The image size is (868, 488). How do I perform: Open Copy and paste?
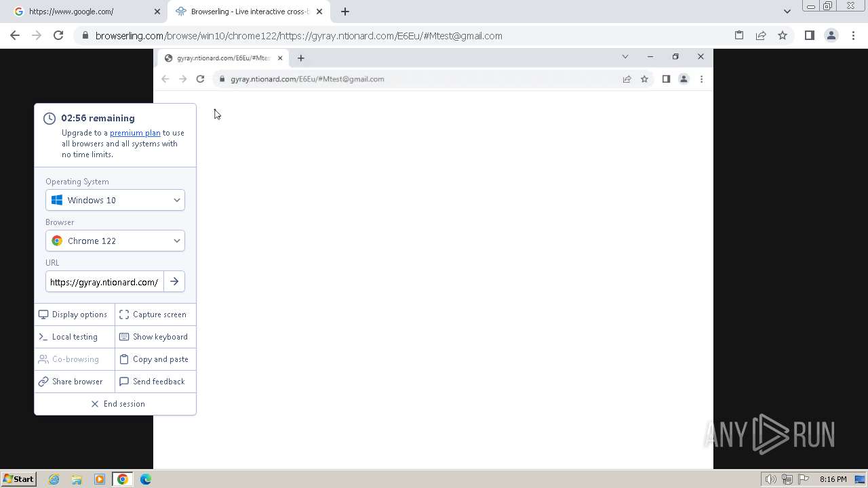(155, 359)
